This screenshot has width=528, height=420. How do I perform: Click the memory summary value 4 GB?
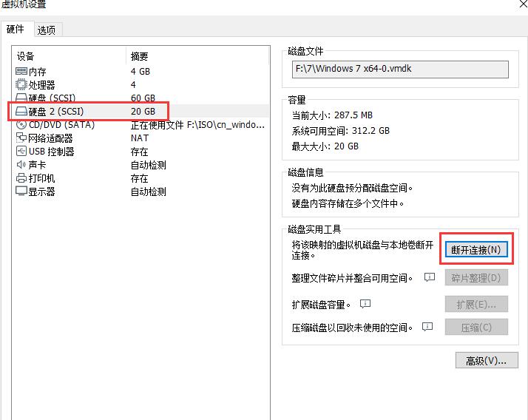click(x=141, y=72)
